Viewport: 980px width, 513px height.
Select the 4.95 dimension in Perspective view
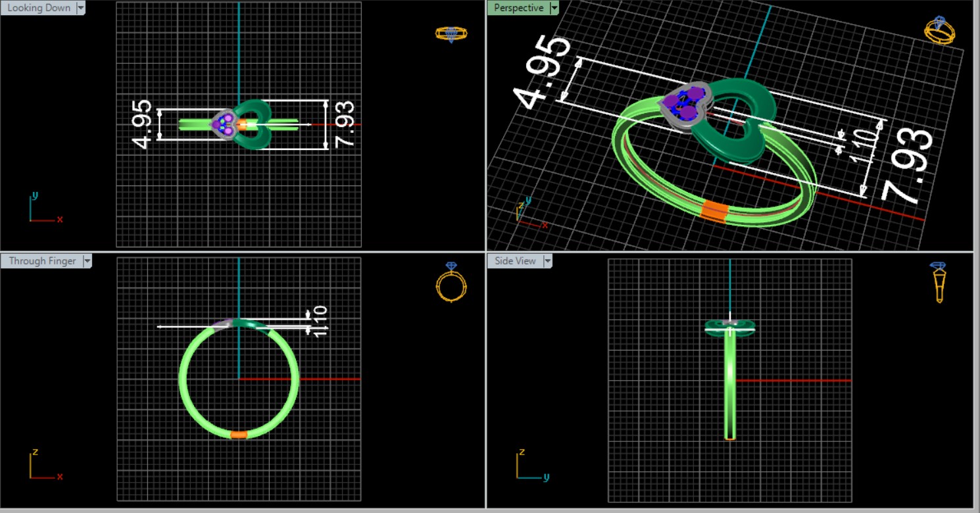[541, 72]
